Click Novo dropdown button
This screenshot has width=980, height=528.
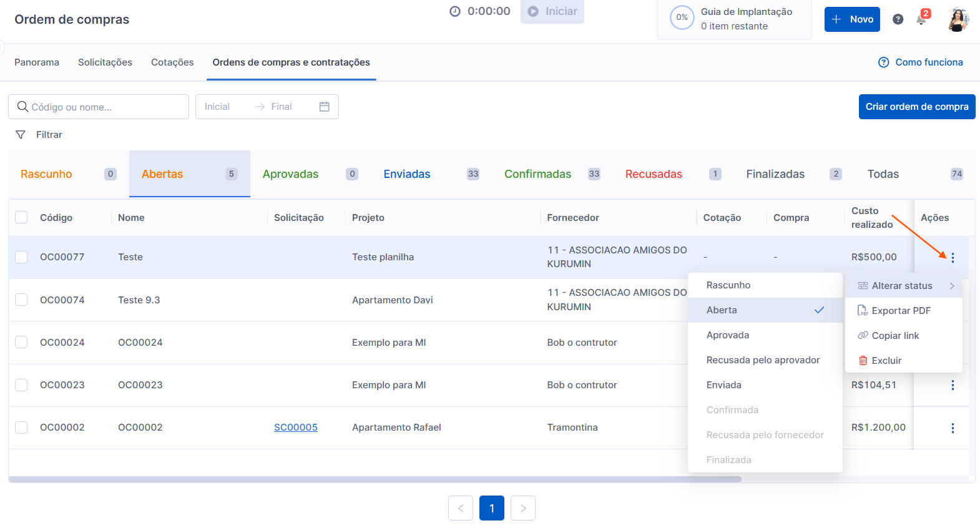852,19
